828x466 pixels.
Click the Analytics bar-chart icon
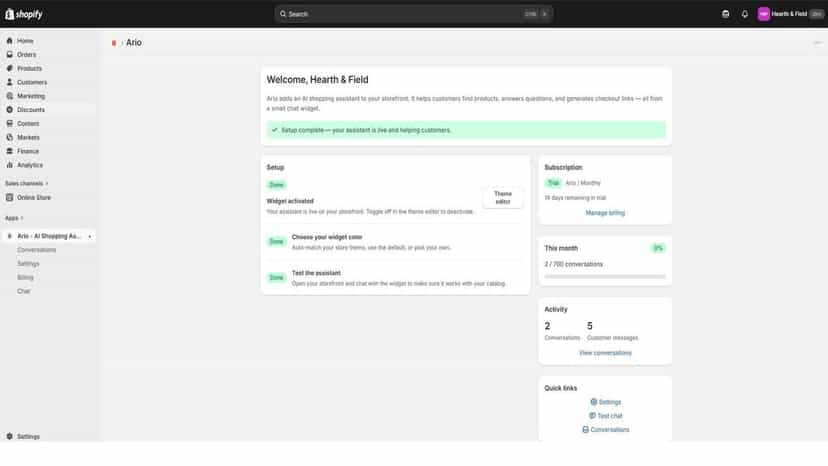[x=10, y=165]
